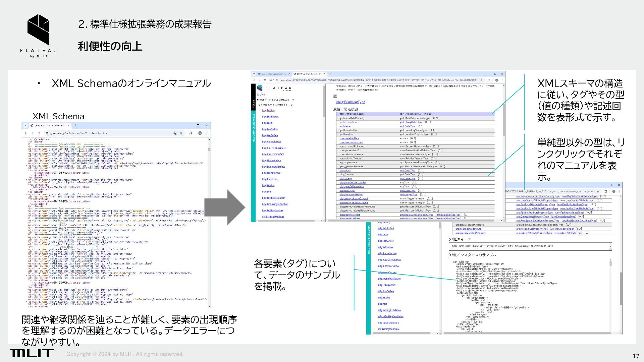
Task: Open the extensions puzzle icon in the XML Schema browser
Action: pos(190,133)
